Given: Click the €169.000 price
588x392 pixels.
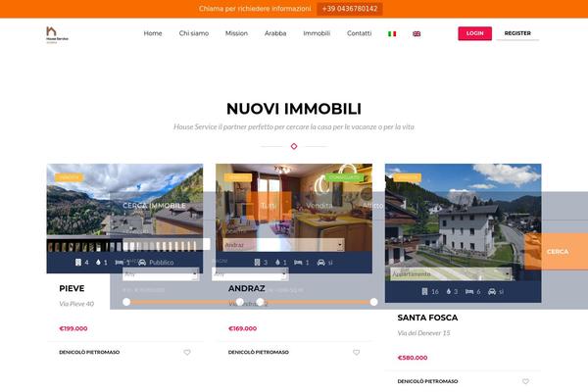Looking at the screenshot, I should pos(243,328).
